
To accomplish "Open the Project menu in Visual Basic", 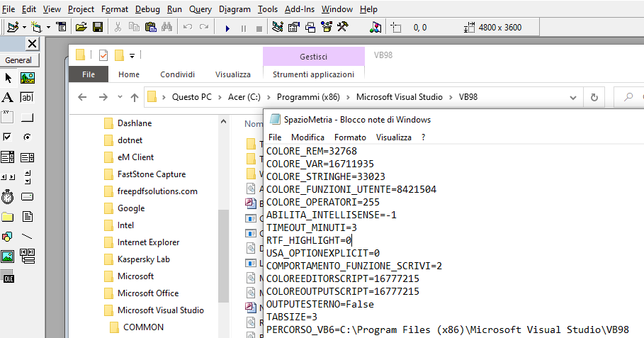I will click(x=81, y=9).
